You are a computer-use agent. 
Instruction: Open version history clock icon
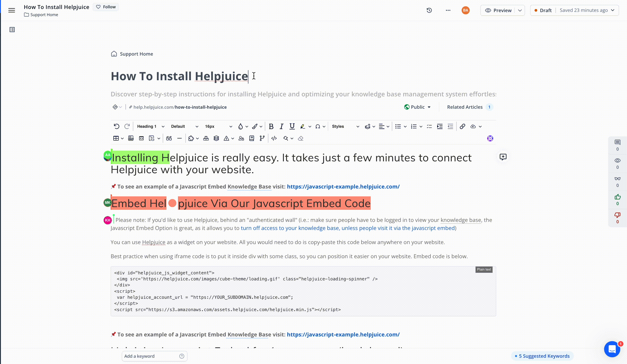(429, 10)
